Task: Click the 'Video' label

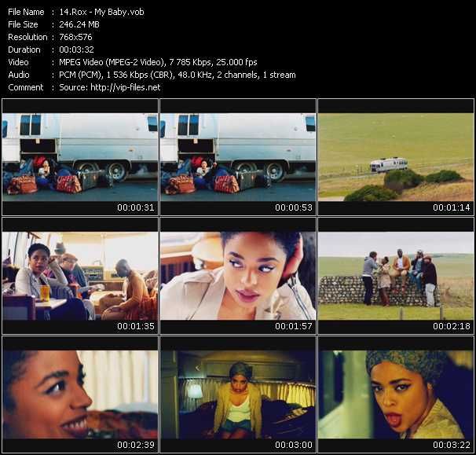Action: [x=18, y=62]
